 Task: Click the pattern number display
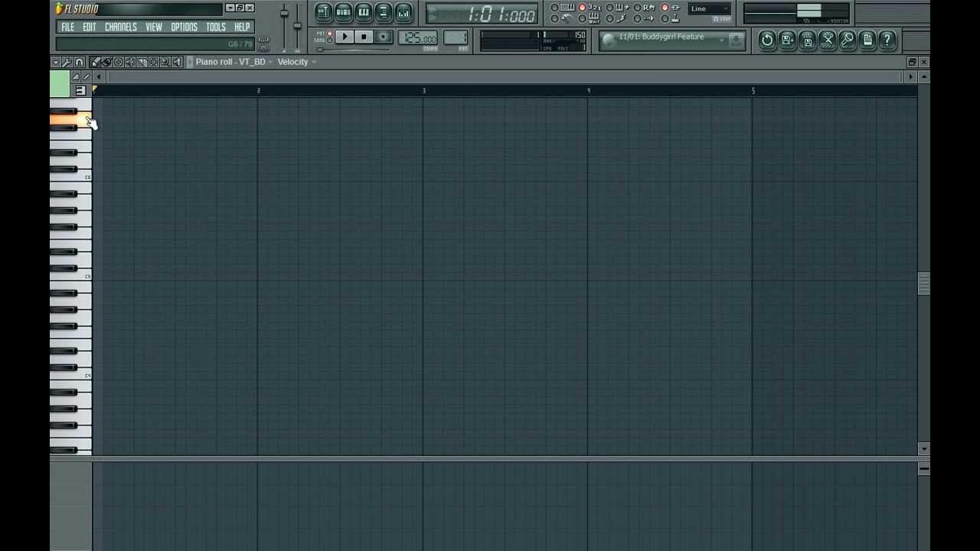tap(456, 37)
